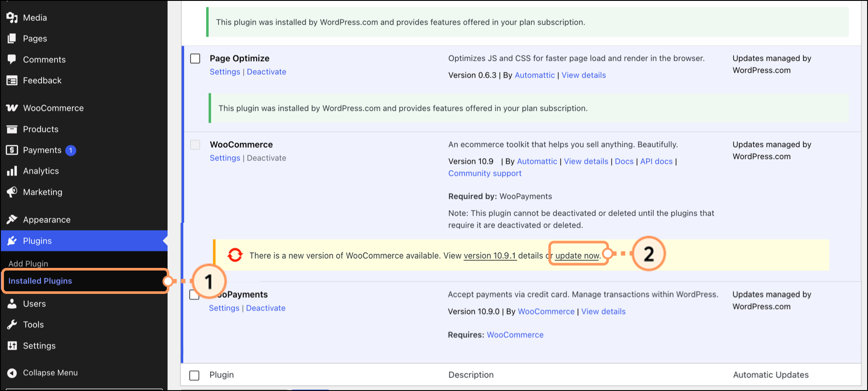Check the Page Optimize plugin checkbox

pos(195,59)
